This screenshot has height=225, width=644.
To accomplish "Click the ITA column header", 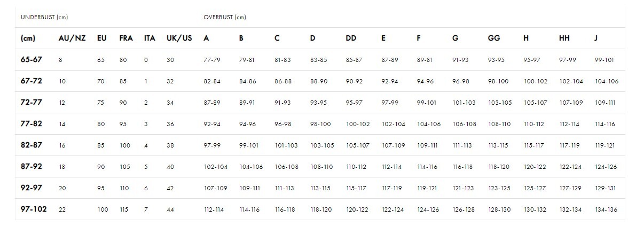I will point(150,38).
